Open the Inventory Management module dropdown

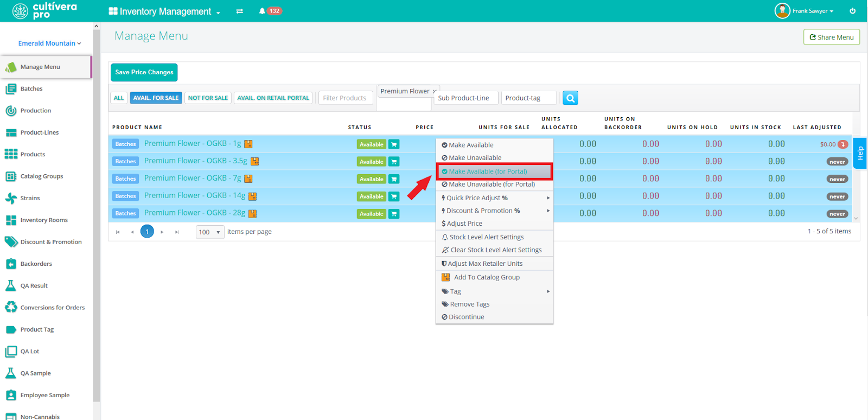164,11
